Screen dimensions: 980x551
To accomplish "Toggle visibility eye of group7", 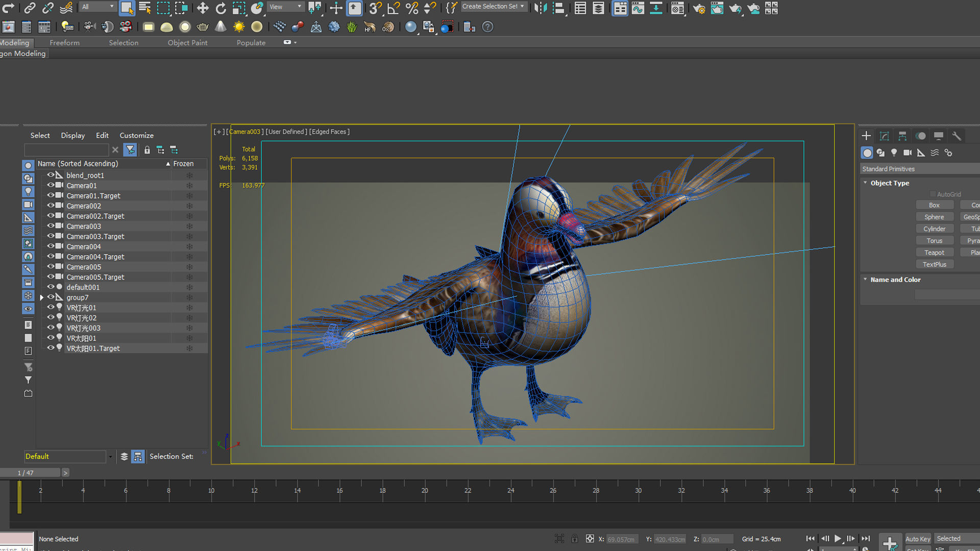I will click(x=51, y=297).
